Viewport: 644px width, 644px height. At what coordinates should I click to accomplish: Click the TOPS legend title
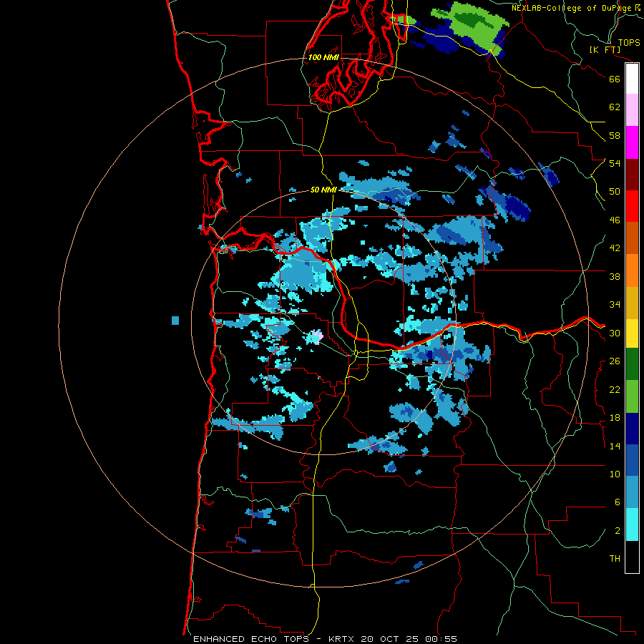pyautogui.click(x=629, y=43)
